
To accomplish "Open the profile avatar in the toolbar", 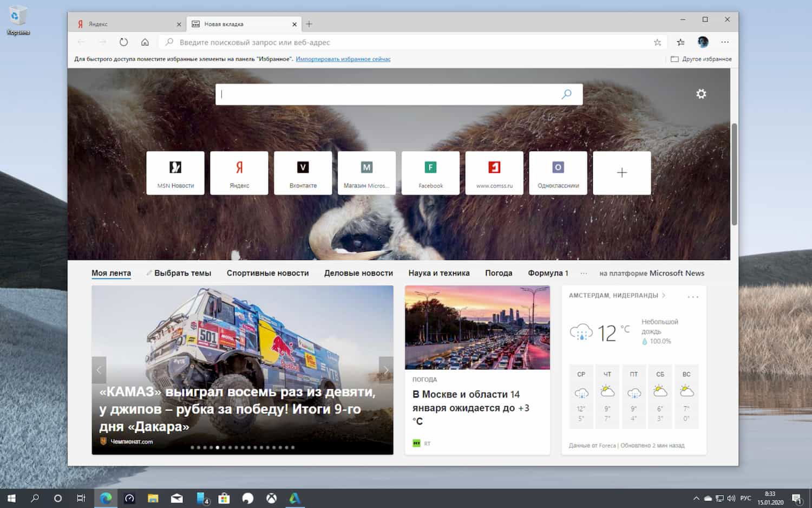I will (x=702, y=42).
